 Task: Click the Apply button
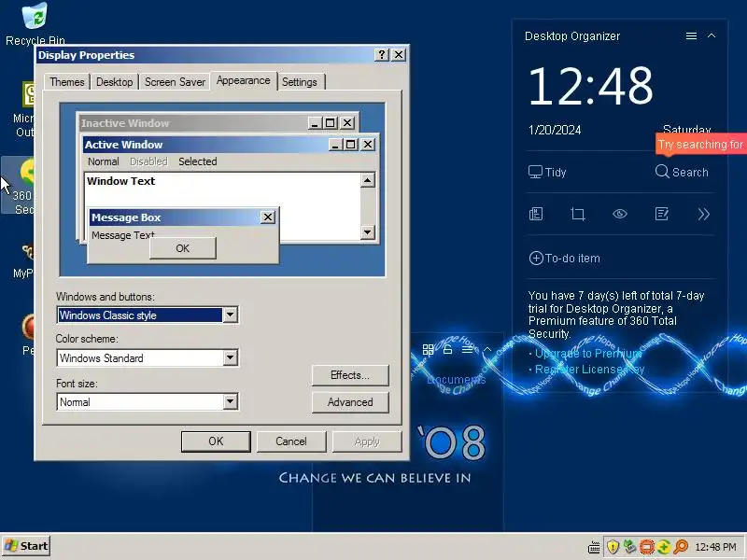[x=367, y=441]
